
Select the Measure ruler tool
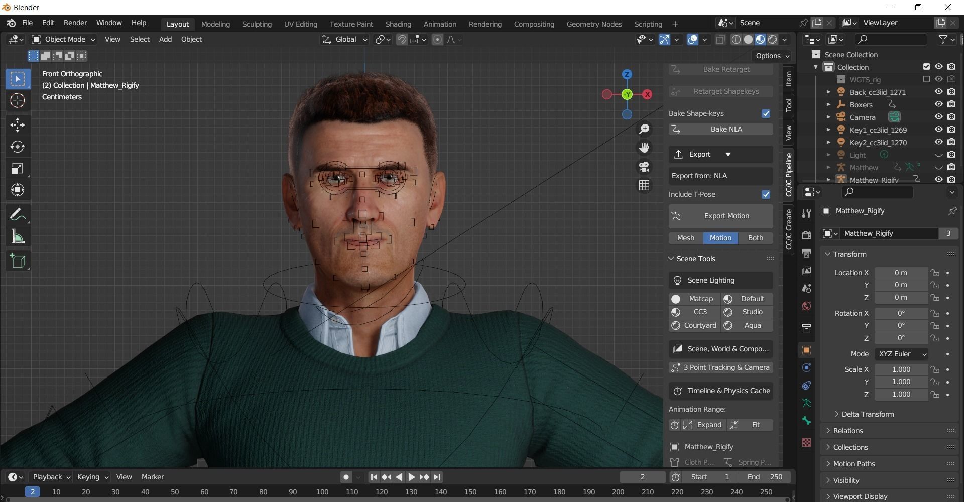tap(18, 237)
